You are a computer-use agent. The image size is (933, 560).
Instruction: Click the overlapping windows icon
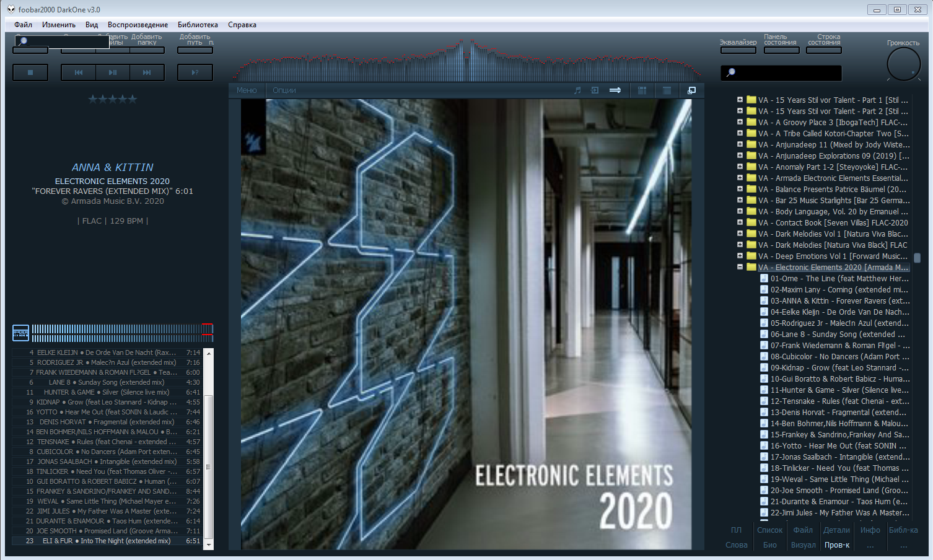click(691, 90)
